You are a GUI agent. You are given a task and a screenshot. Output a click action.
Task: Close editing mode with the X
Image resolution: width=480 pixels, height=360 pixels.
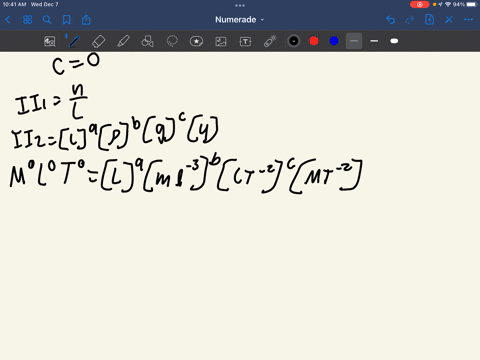pos(449,20)
